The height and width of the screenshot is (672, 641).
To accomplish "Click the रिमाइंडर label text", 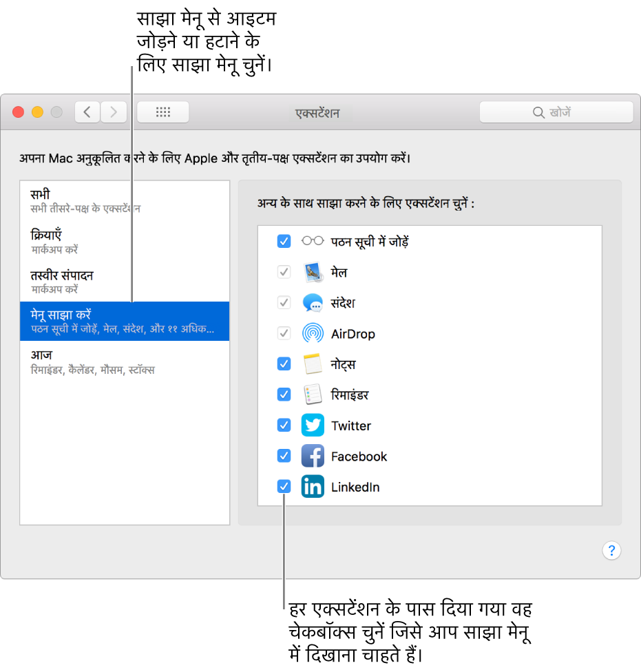I will pos(350,395).
